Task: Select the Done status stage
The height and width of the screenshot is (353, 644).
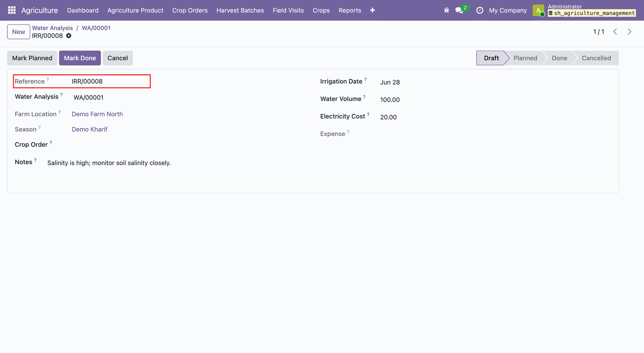Action: click(559, 58)
